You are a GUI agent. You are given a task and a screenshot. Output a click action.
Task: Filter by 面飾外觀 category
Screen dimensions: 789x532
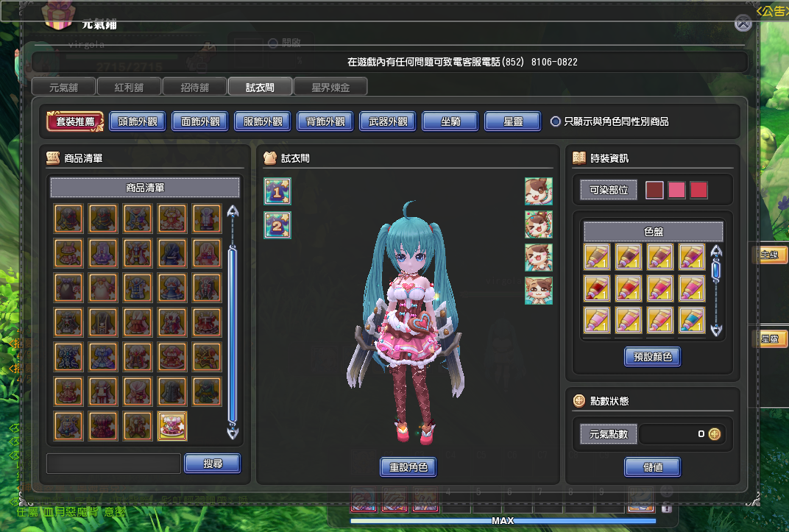[x=200, y=121]
